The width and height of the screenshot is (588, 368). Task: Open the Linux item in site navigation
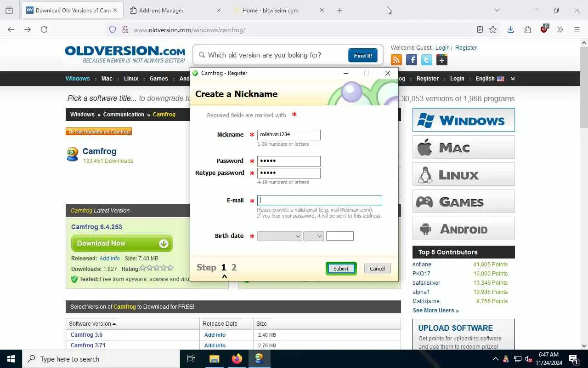[x=131, y=79]
